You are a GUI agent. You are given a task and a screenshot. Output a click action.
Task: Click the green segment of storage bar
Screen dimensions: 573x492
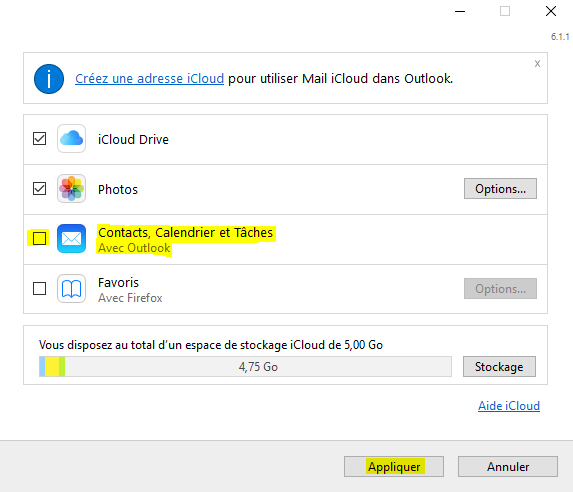tap(62, 367)
